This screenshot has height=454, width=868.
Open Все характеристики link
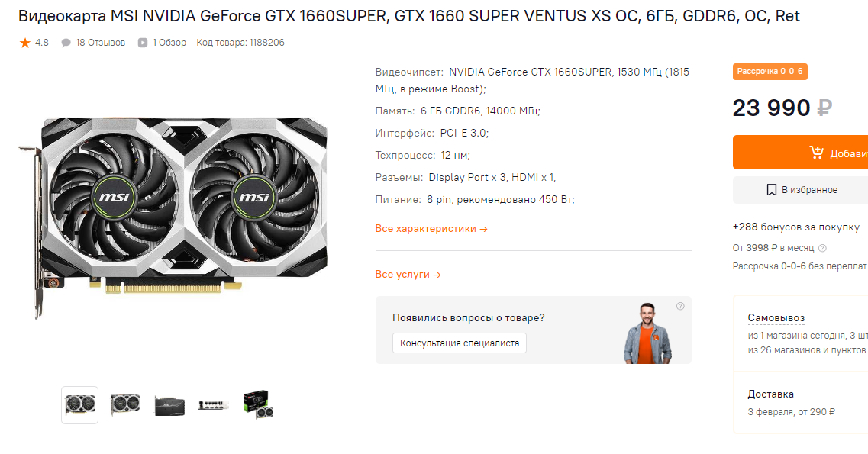(x=431, y=228)
